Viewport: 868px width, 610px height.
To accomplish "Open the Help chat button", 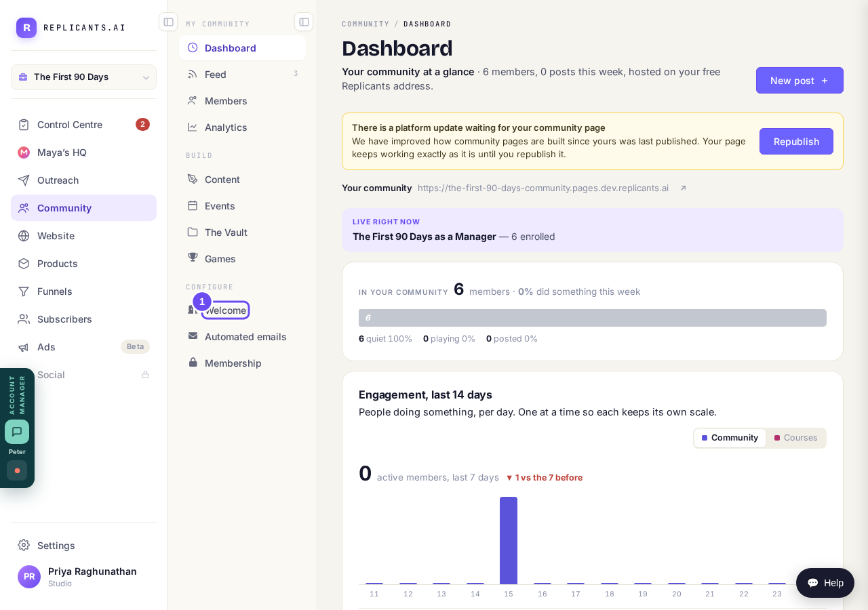I will pyautogui.click(x=825, y=583).
